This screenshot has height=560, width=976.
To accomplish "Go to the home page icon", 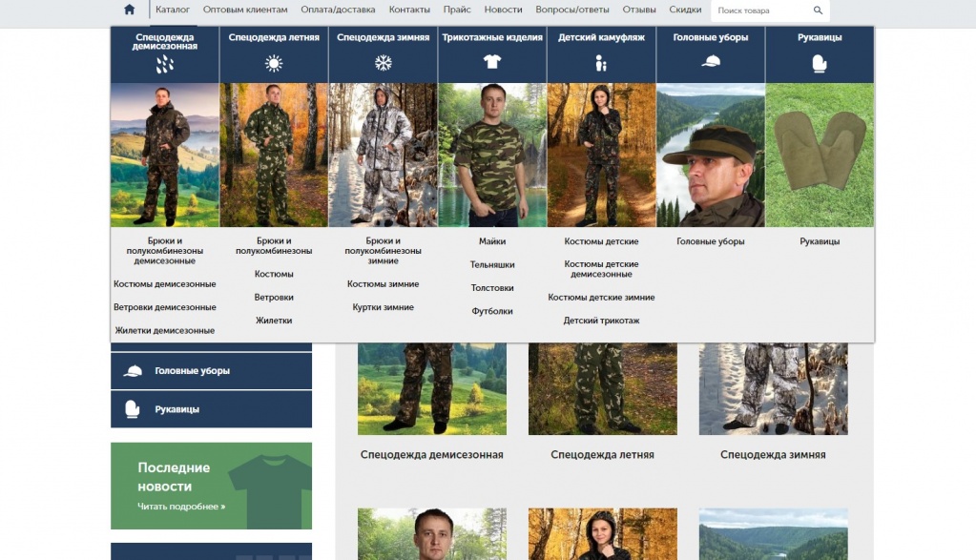I will click(x=130, y=10).
